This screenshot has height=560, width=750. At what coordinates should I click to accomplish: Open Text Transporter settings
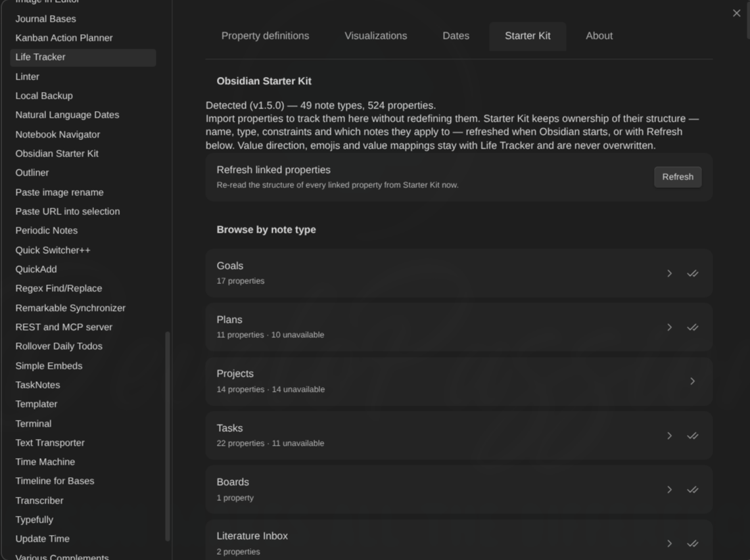83,443
